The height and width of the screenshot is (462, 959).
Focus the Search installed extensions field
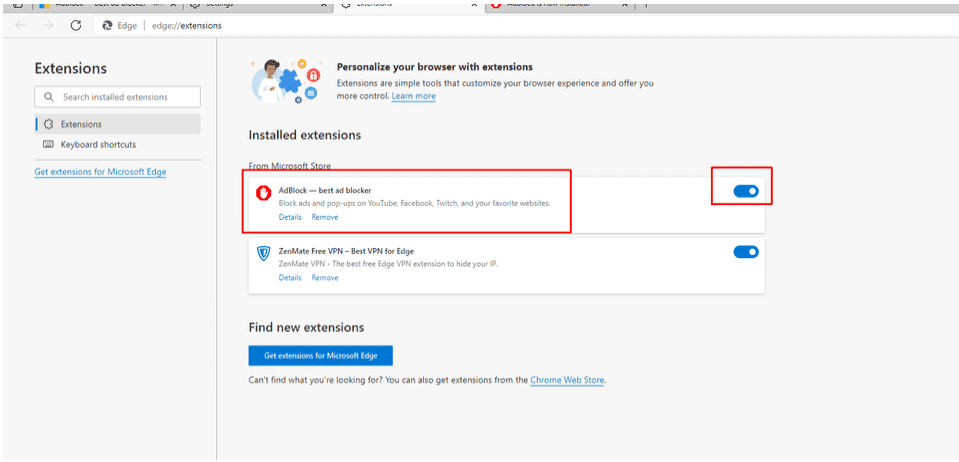coord(117,97)
